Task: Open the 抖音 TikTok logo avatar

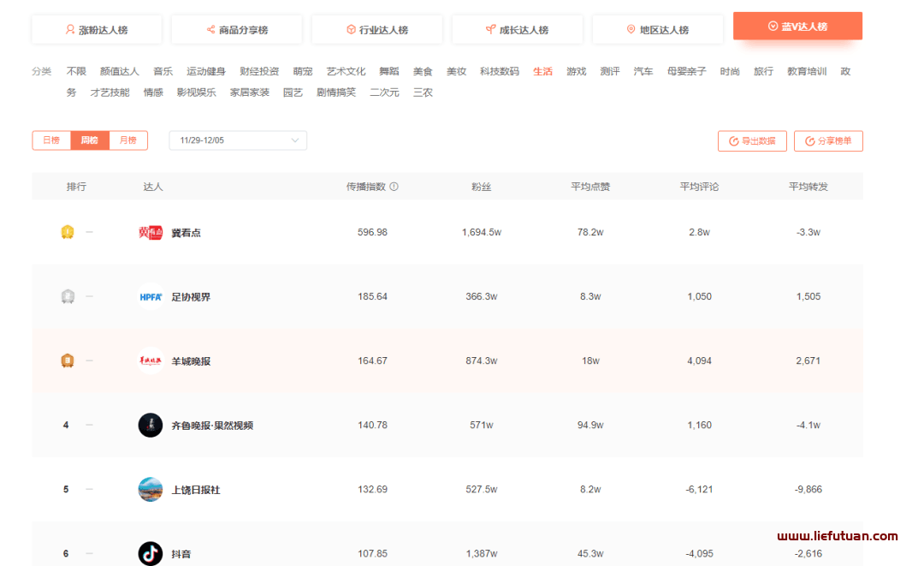Action: click(151, 554)
